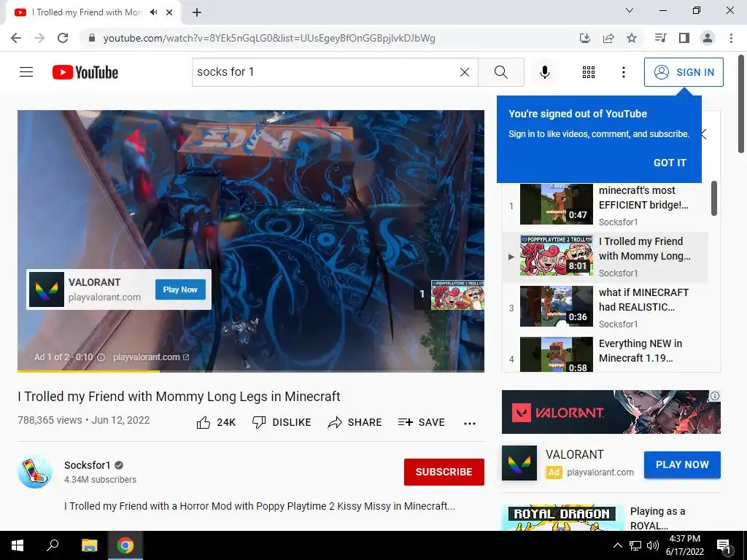Open File Explorer from the taskbar
The width and height of the screenshot is (747, 560).
click(x=89, y=545)
